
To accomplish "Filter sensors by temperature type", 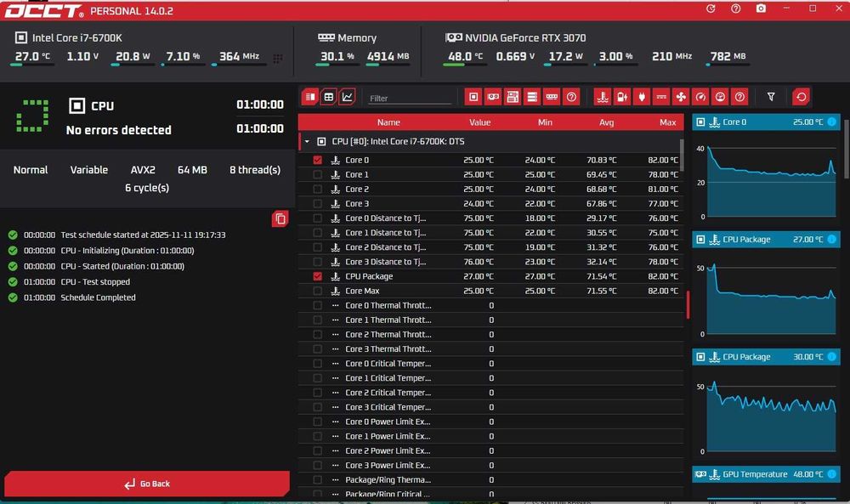I will [603, 97].
